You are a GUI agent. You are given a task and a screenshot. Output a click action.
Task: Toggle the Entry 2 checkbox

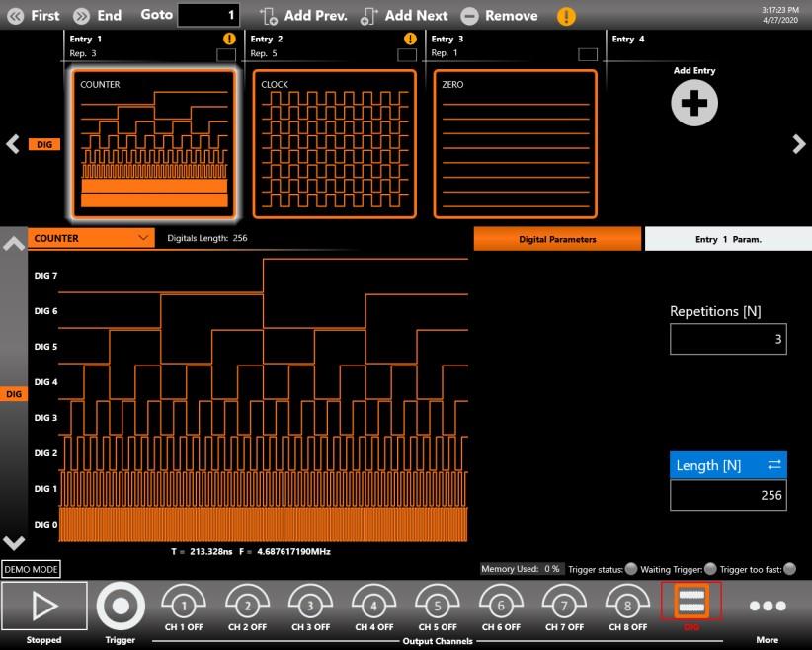click(407, 54)
